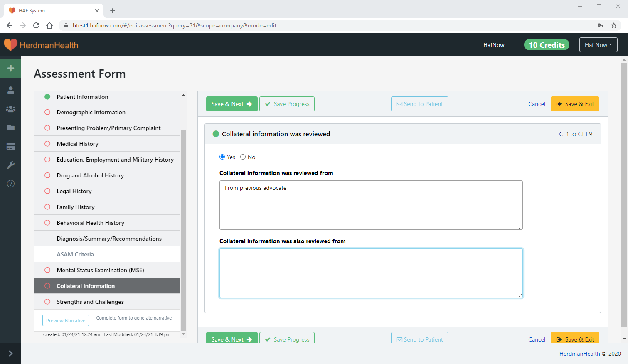Screen dimensions: 628x364
Task: Click the HerdmanHealth heart logo
Action: tap(10, 45)
